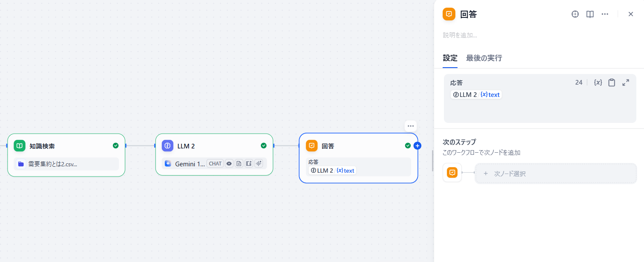This screenshot has height=262, width=644.
Task: Switch to the 最後の実行 tab
Action: (484, 58)
